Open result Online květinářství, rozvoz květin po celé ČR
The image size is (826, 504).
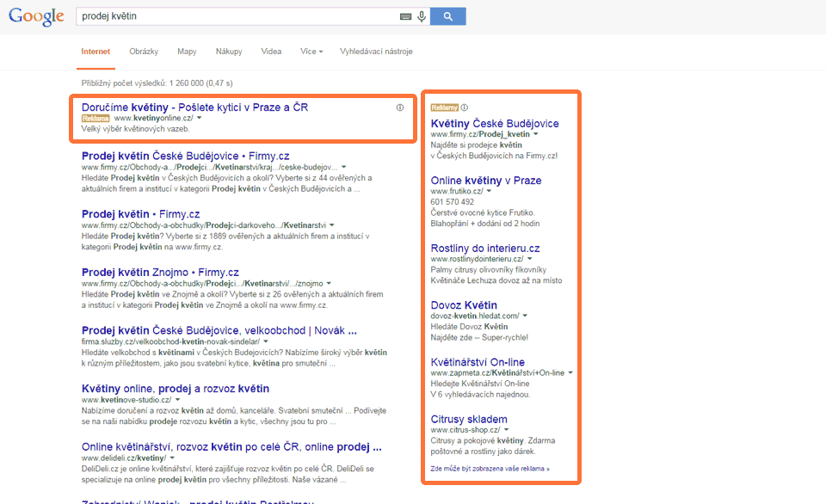coord(231,447)
